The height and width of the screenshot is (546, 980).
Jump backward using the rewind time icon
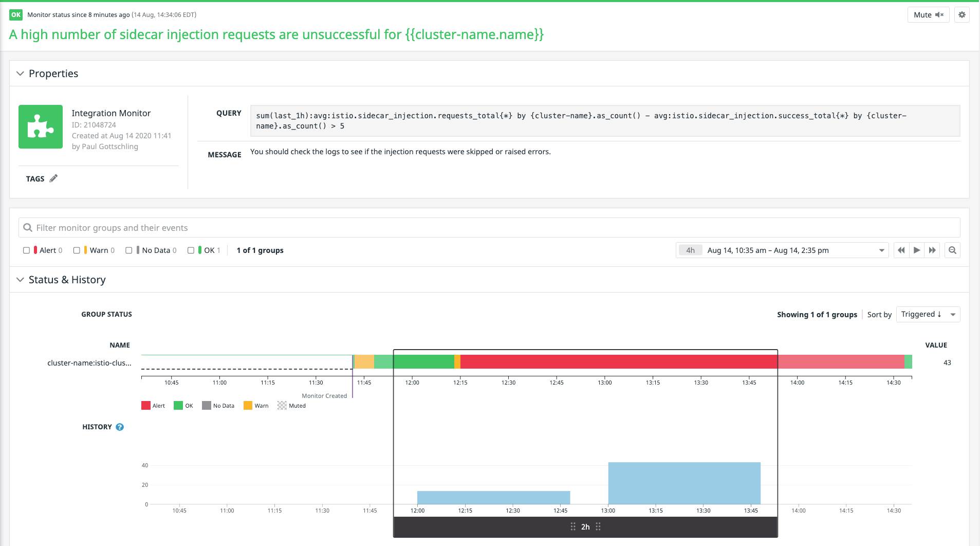coord(901,250)
